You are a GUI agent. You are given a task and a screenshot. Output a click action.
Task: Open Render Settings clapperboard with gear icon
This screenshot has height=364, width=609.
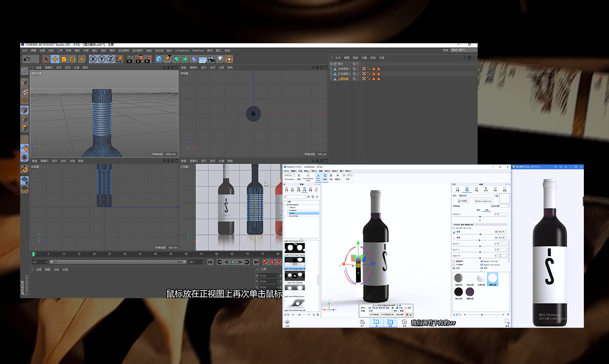click(147, 59)
